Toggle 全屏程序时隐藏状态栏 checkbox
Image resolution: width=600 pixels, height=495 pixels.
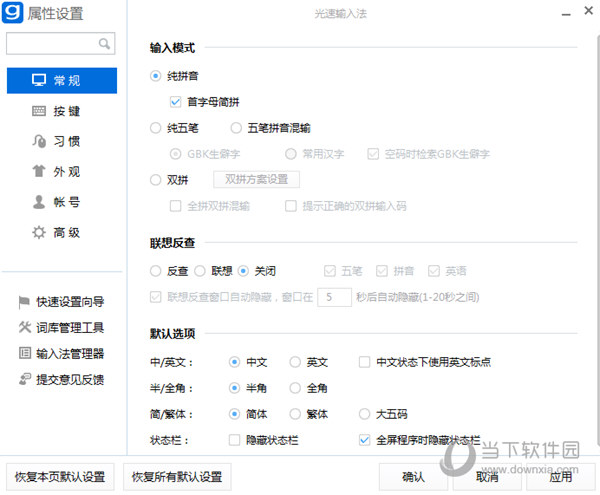coord(364,440)
